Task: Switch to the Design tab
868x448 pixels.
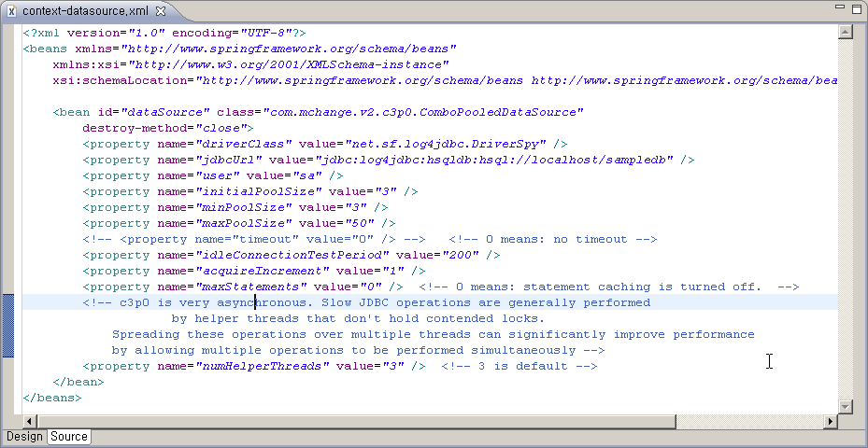Action: pyautogui.click(x=24, y=437)
